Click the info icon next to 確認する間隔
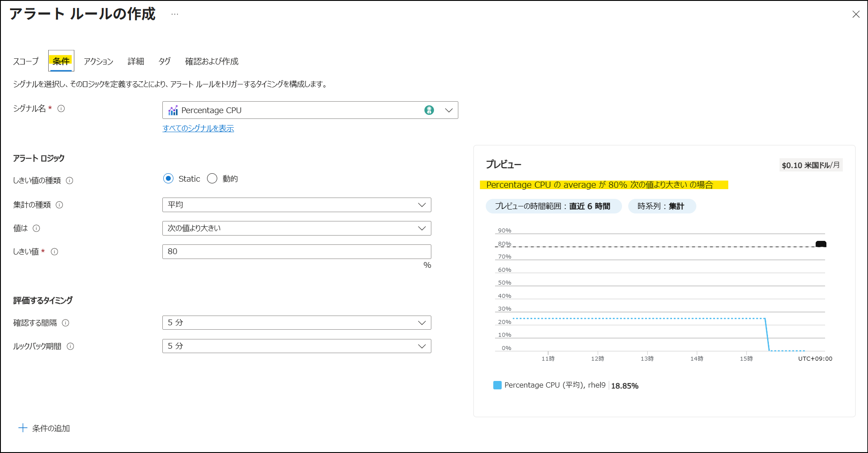The image size is (868, 453). (x=65, y=323)
